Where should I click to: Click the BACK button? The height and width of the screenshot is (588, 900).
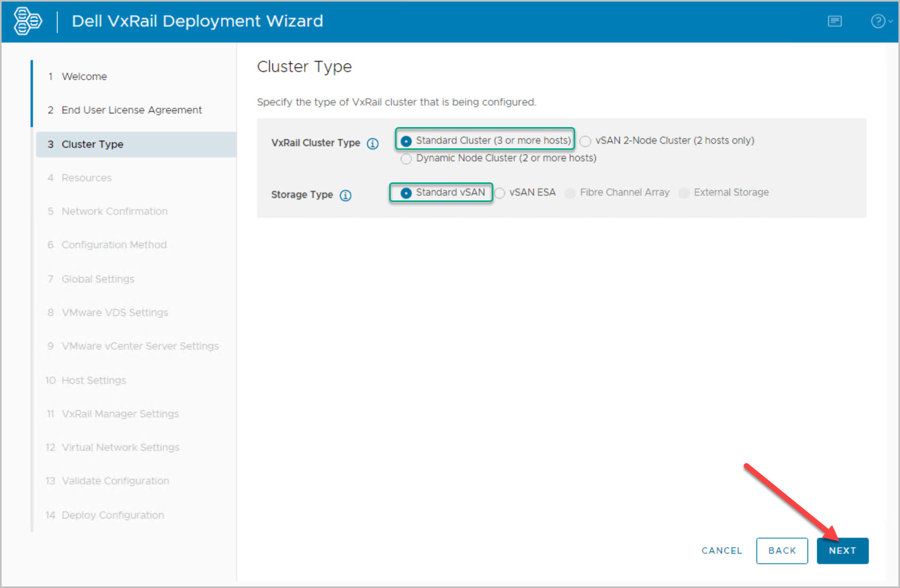pyautogui.click(x=781, y=551)
